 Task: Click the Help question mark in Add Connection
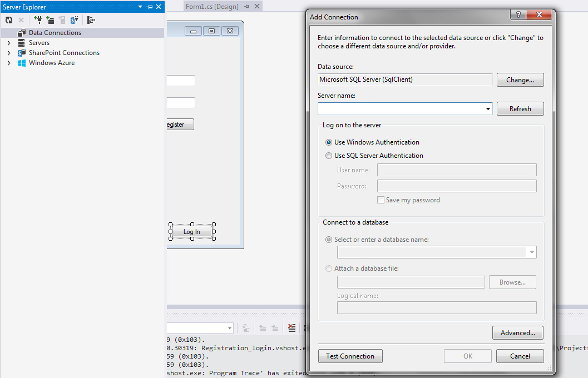click(518, 14)
